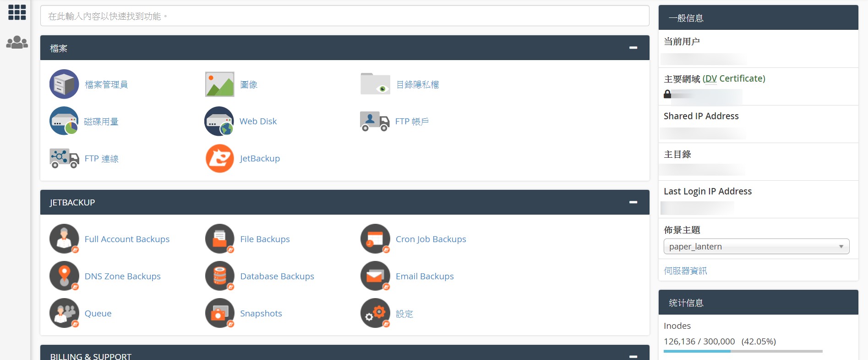The image size is (868, 360).
Task: Click the Email Backups icon
Action: (375, 276)
